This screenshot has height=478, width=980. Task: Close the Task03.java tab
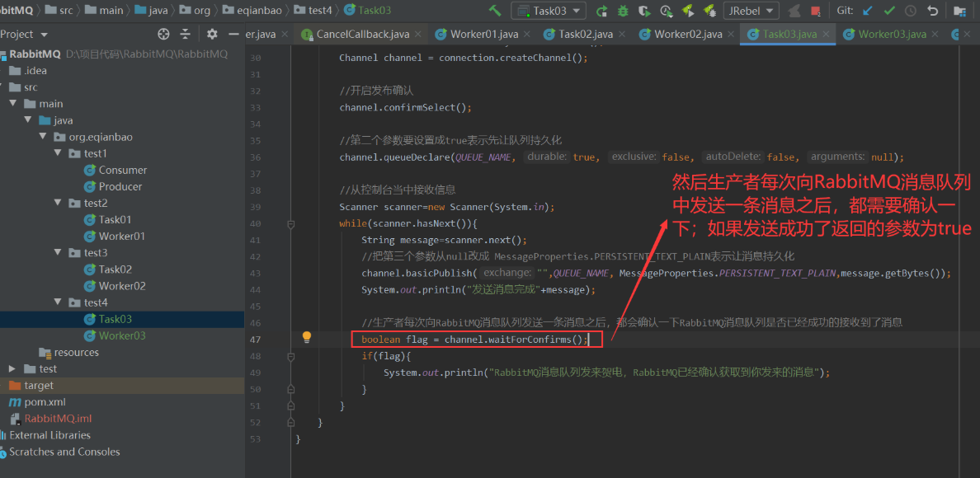point(827,35)
